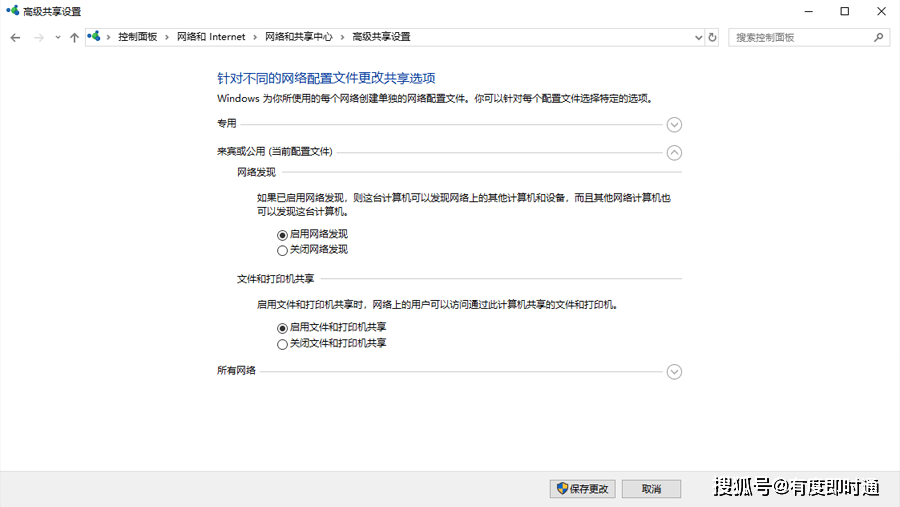Select 启用网络发现 radio button

pos(282,235)
